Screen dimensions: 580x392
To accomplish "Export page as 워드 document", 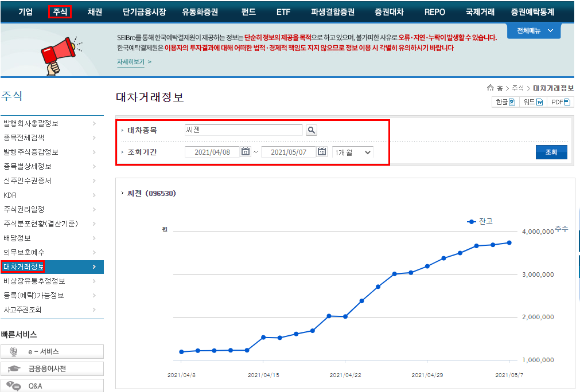I will pyautogui.click(x=533, y=102).
